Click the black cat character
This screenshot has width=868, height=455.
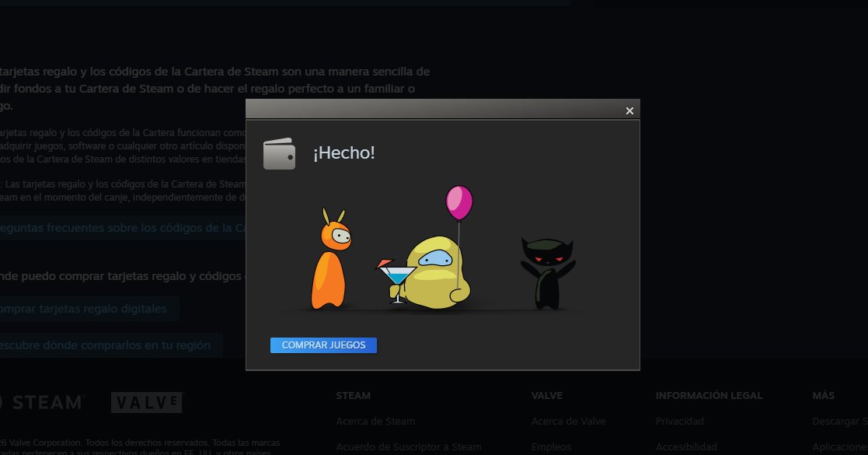click(548, 273)
